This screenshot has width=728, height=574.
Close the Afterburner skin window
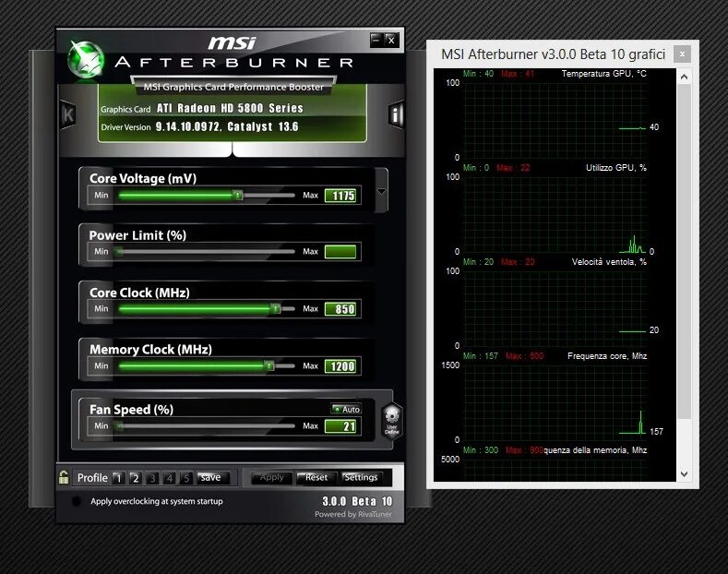click(391, 40)
